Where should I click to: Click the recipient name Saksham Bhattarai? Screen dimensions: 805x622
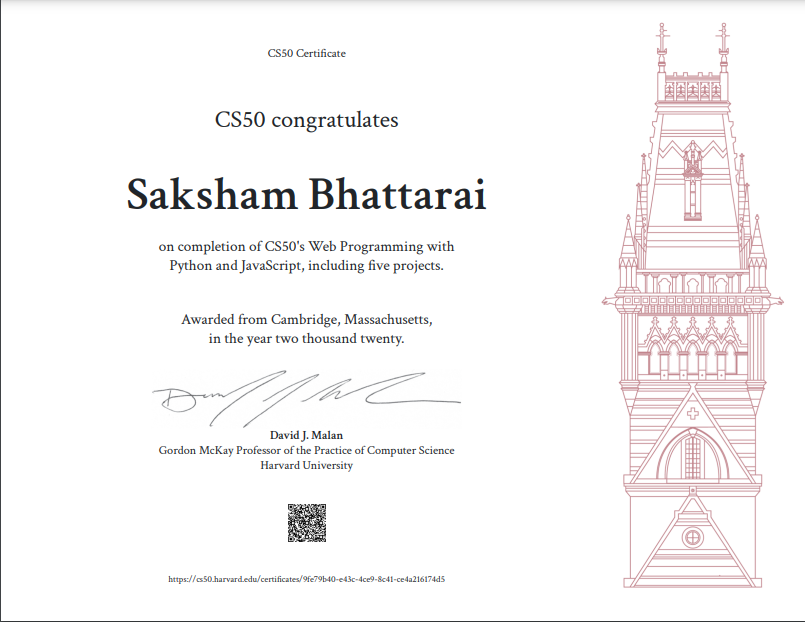[x=306, y=195]
